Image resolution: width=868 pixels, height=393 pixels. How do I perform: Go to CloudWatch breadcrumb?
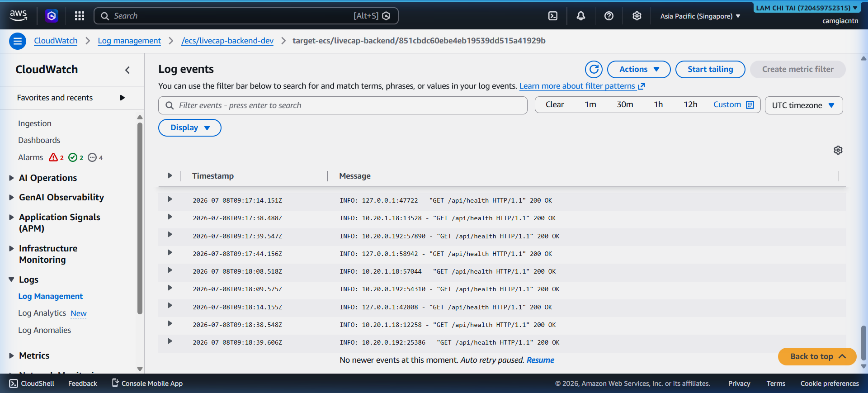pyautogui.click(x=56, y=41)
